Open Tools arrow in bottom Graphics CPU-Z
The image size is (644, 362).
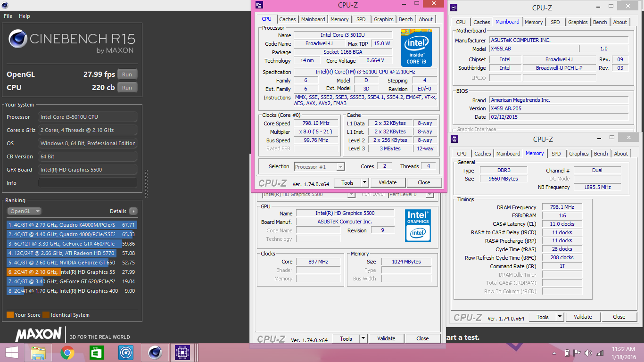click(x=363, y=338)
